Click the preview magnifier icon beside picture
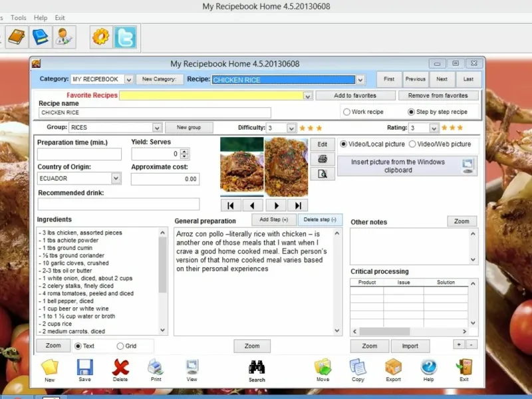Screen dimensions: 532x399 click(x=323, y=174)
